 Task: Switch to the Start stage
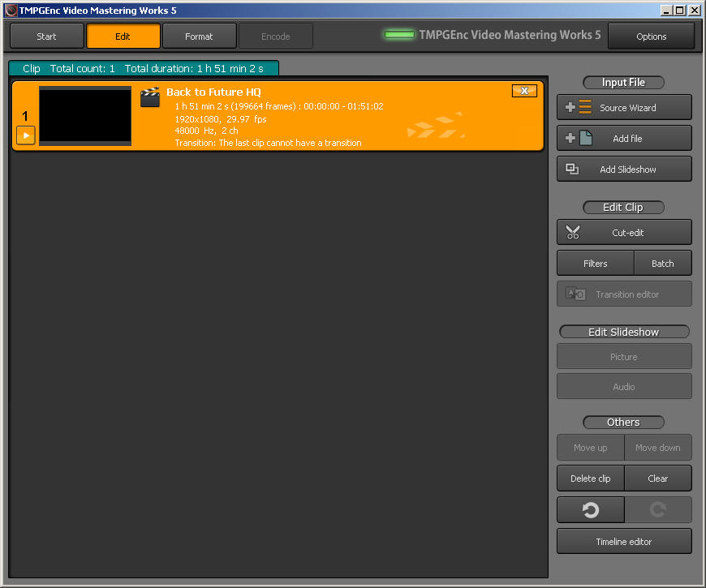click(47, 36)
